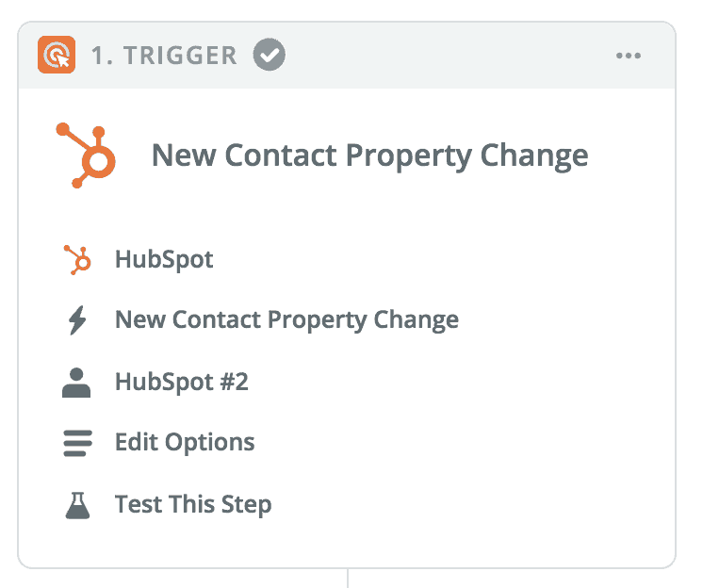Open Edit Options section
The width and height of the screenshot is (703, 588).
(x=185, y=443)
